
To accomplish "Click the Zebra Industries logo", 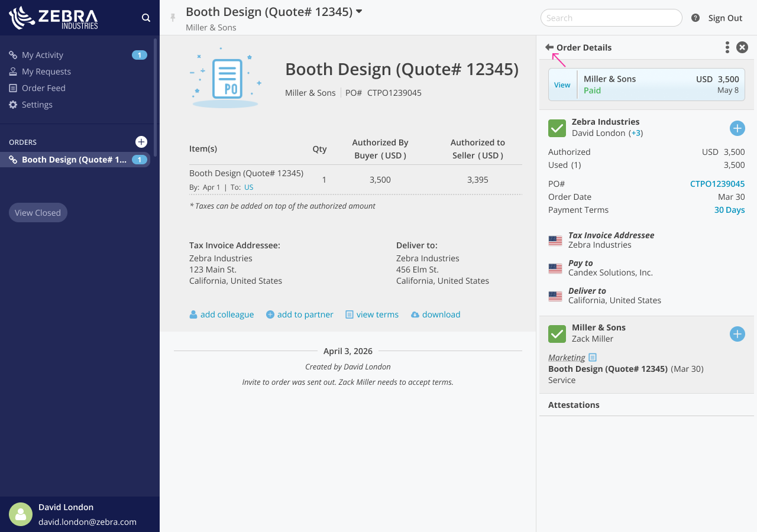I will click(53, 18).
